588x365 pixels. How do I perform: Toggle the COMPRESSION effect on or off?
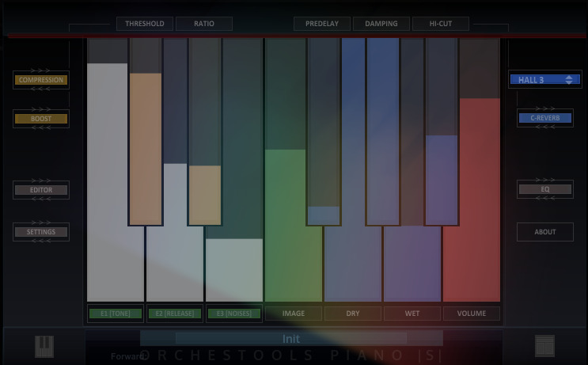[x=41, y=80]
